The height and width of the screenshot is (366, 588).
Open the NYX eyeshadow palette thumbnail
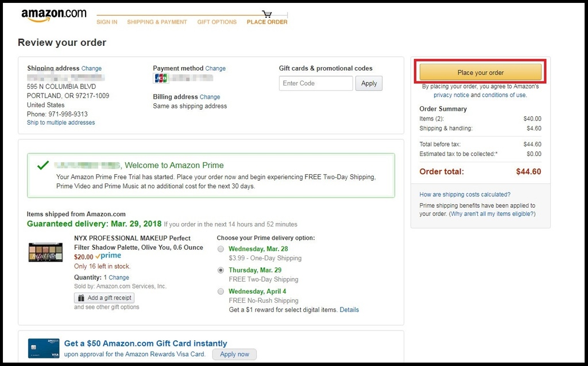(45, 252)
